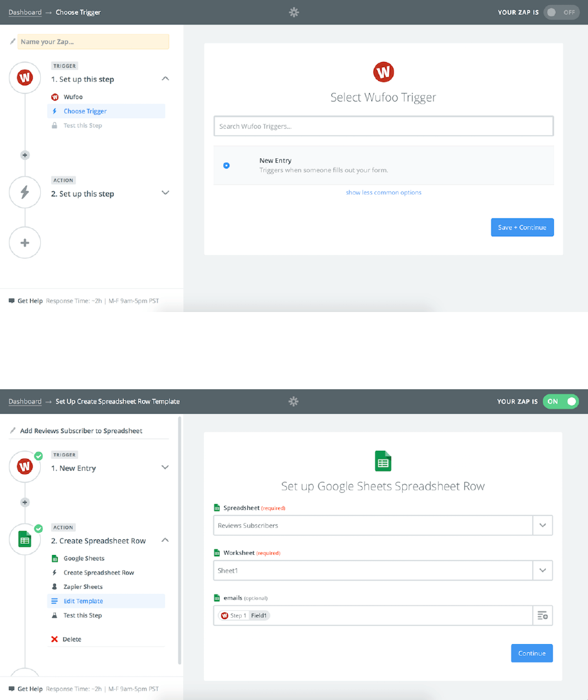Expand the 2. Set up this step chevron
Screen dimensions: 588x700
(x=165, y=193)
